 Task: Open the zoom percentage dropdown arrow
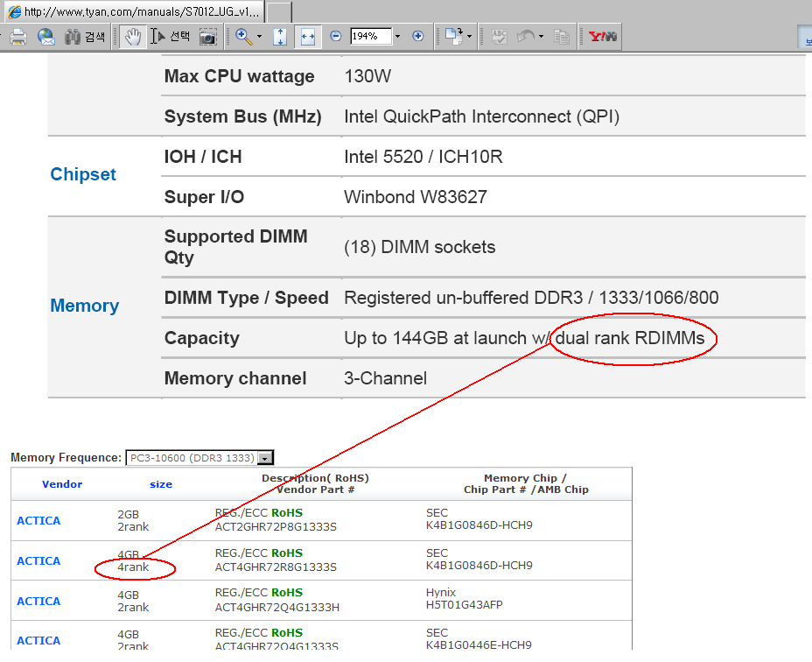pyautogui.click(x=398, y=36)
